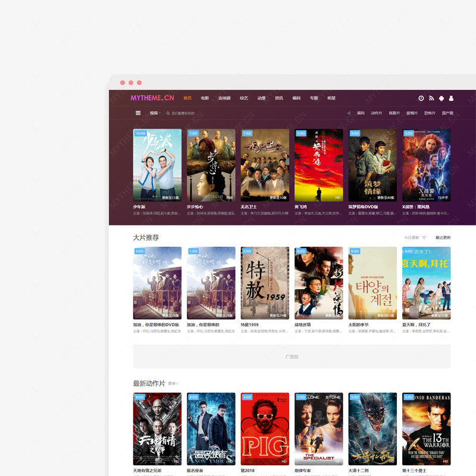Click the search magnifier icon
This screenshot has width=476, height=476.
tap(168, 113)
